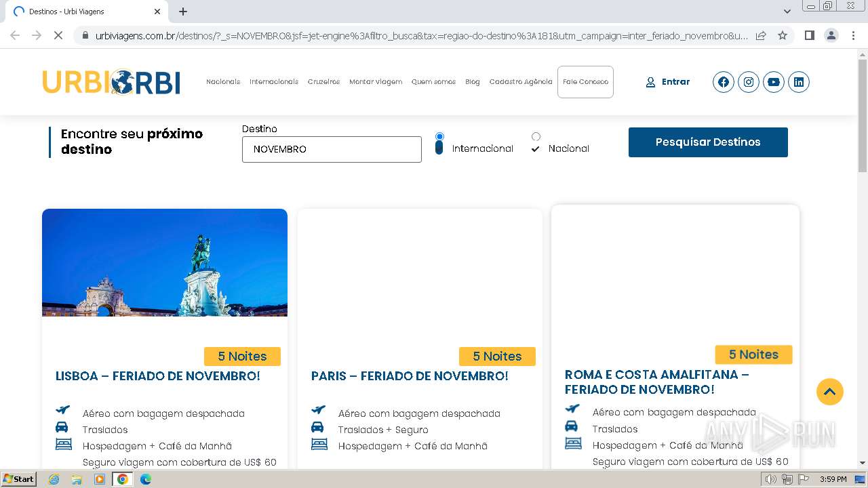This screenshot has height=488, width=868.
Task: Click the Lisboa statue thumbnail image
Action: coord(165,262)
